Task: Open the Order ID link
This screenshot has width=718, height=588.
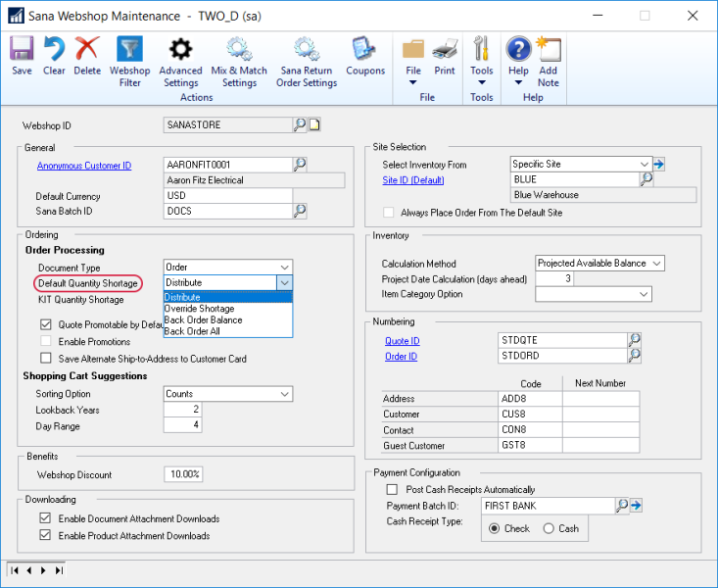Action: point(402,356)
